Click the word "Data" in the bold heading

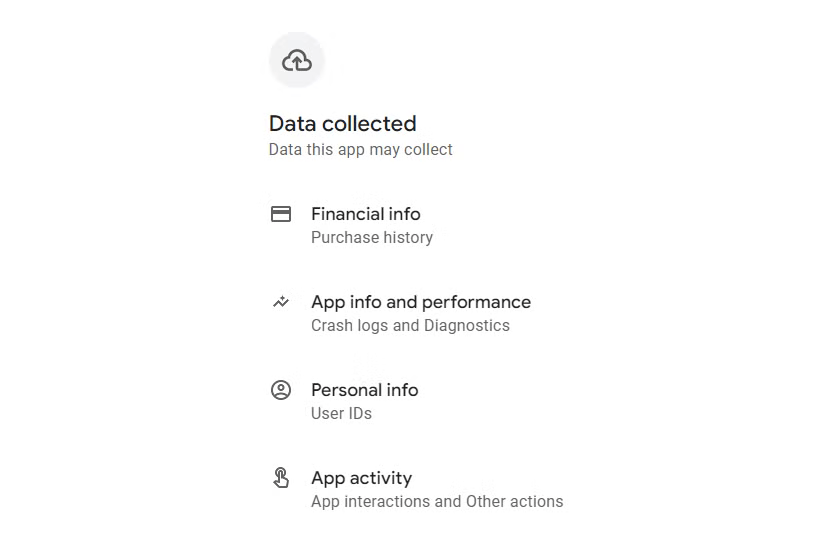(292, 124)
